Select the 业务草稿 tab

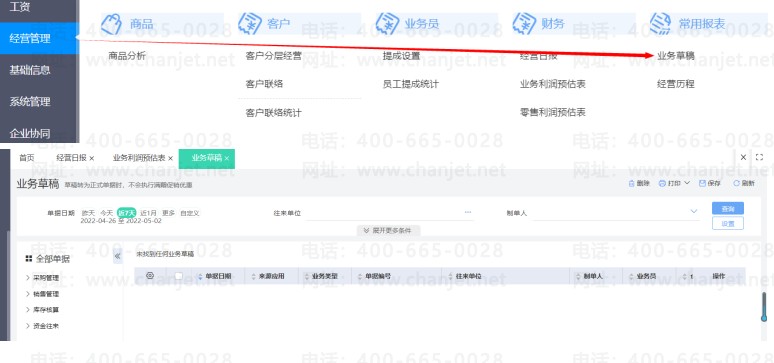click(x=207, y=158)
